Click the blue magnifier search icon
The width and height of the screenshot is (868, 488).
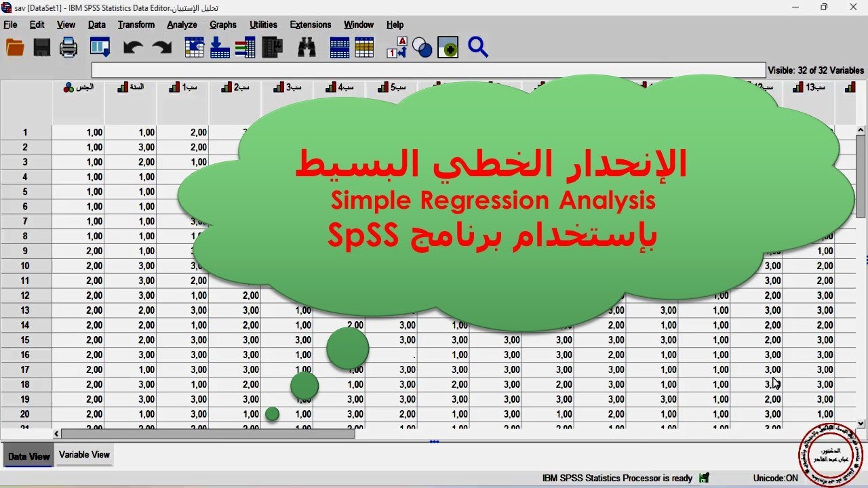(x=478, y=47)
